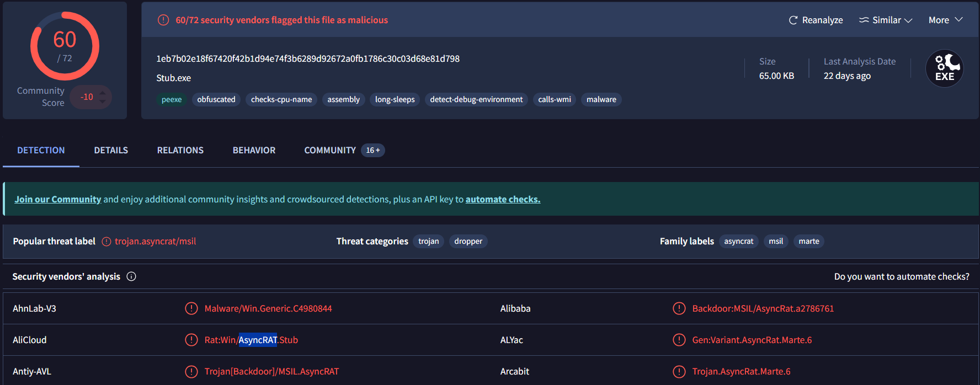The height and width of the screenshot is (385, 980).
Task: Click the assembly tag
Action: 343,99
